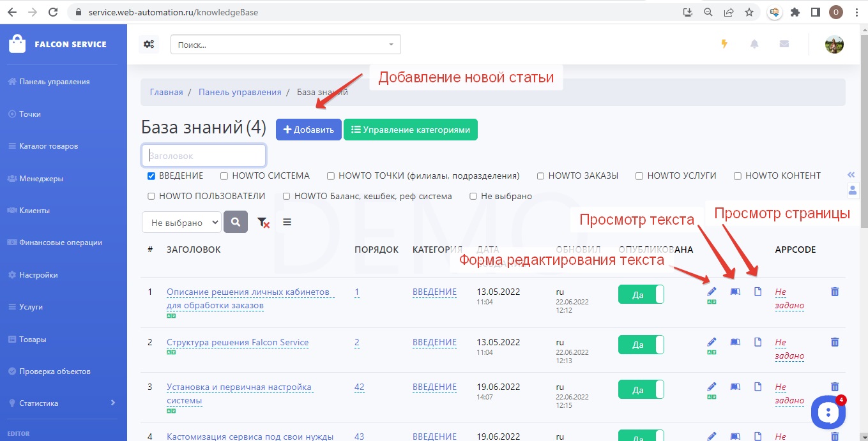Screen dimensions: 868x441
Task: Open the Поиск dropdown in top bar
Action: pyautogui.click(x=285, y=45)
